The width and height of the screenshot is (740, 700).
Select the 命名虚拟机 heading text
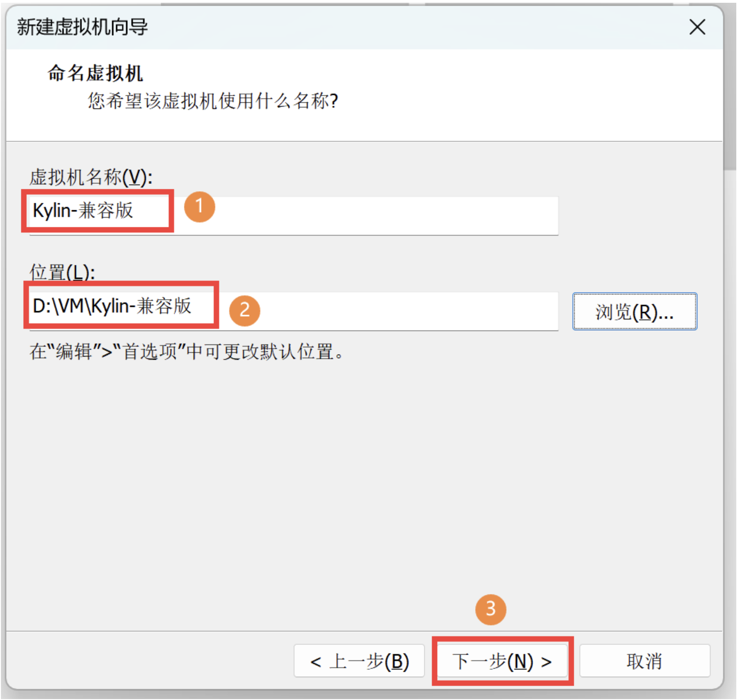pyautogui.click(x=95, y=73)
